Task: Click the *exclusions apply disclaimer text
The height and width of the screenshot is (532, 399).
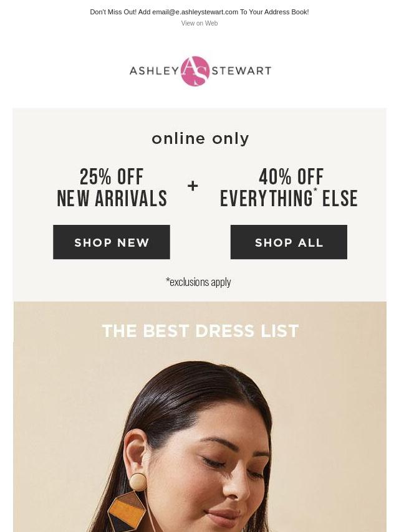Action: click(198, 282)
